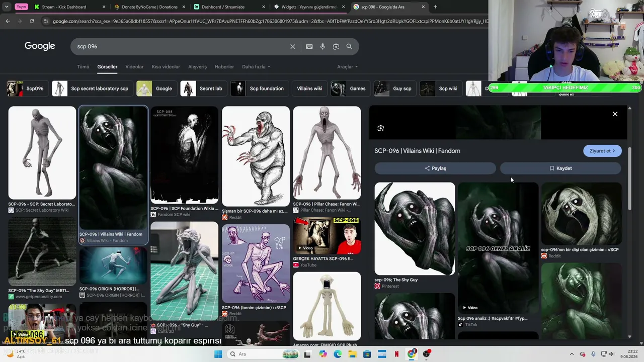
Task: Reload the page with the refresh icon
Action: (x=32, y=21)
